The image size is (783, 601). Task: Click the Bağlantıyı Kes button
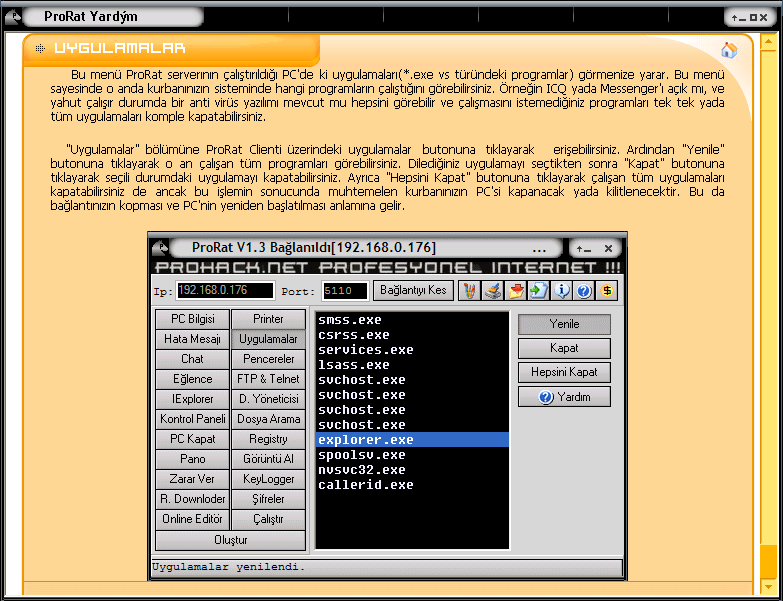tap(413, 291)
